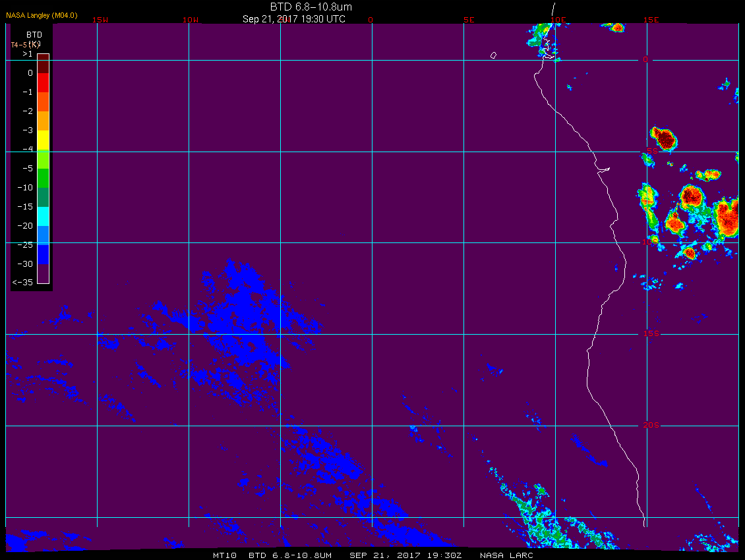Click the title "BTD 6.8-10.8um"

(x=311, y=7)
